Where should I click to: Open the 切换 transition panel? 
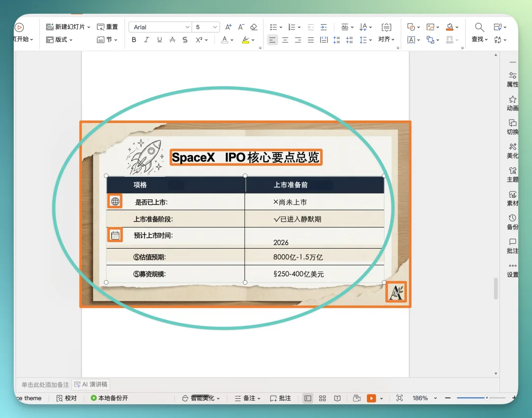coord(512,128)
